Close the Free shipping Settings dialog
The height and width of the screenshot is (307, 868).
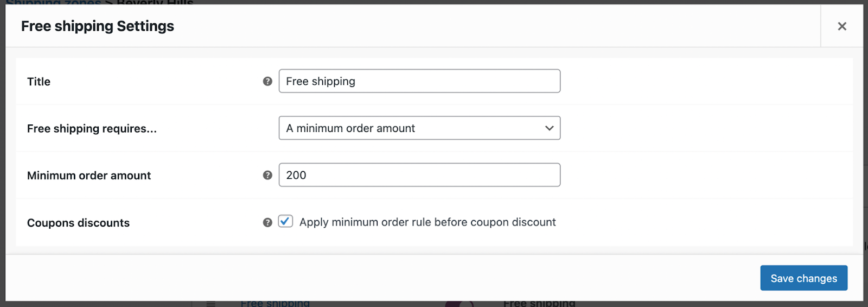[842, 26]
